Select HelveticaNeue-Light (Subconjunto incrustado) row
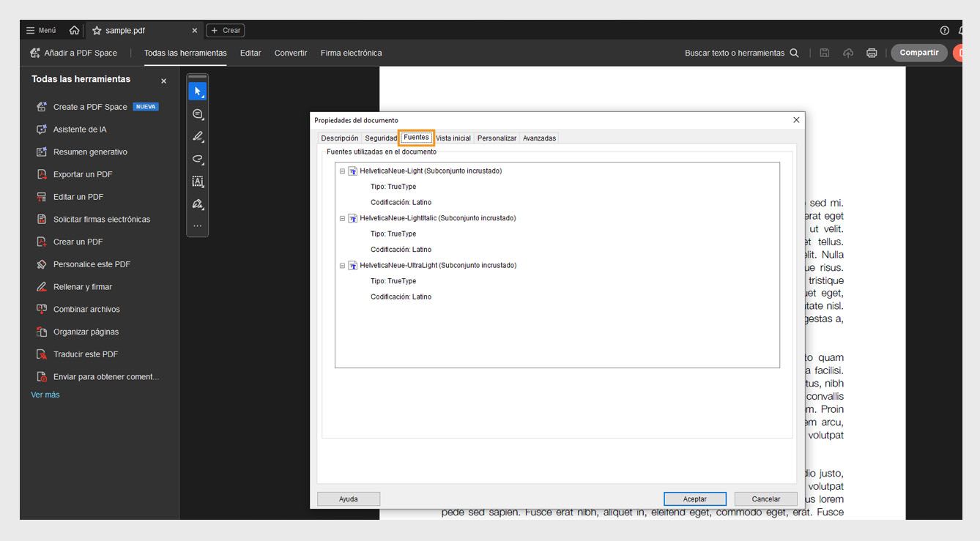The height and width of the screenshot is (541, 980). point(431,171)
